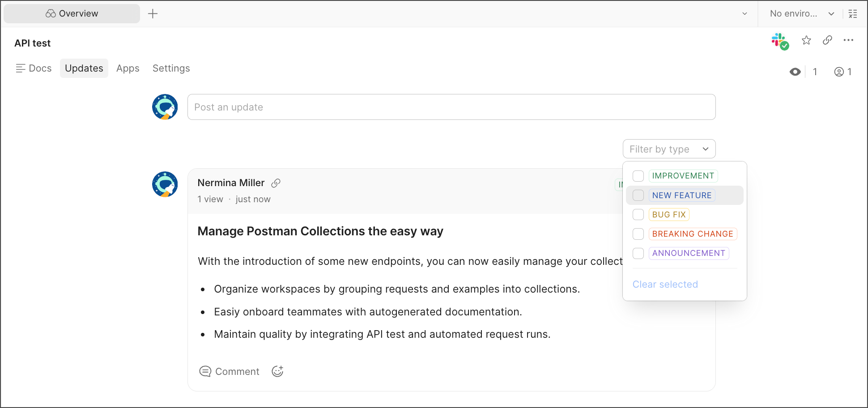This screenshot has height=408, width=868.
Task: Check the NEW FEATURE filter checkbox
Action: click(638, 195)
